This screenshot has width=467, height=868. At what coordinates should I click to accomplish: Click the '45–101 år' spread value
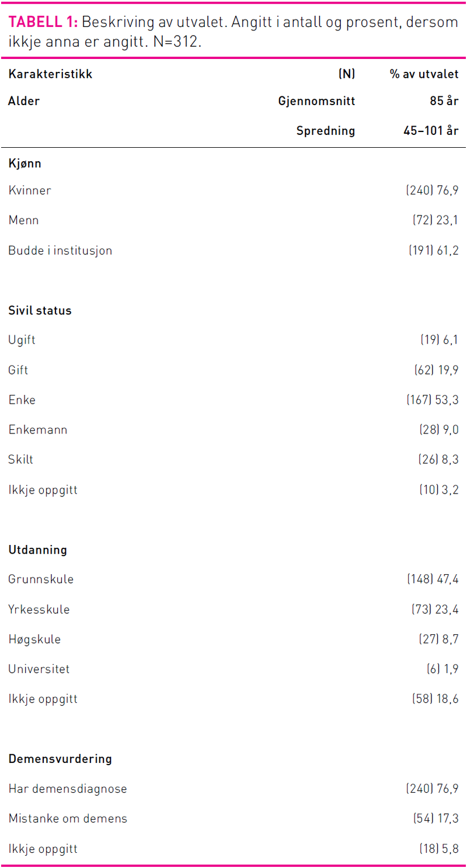430,131
